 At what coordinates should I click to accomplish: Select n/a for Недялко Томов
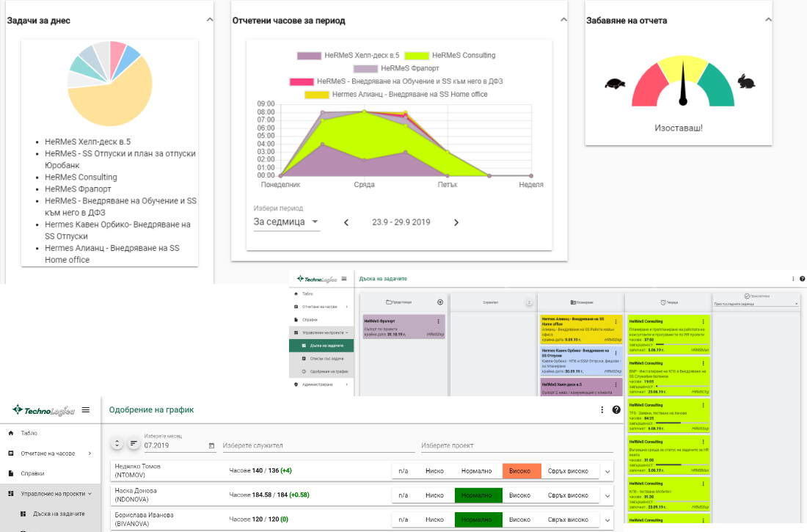click(403, 470)
